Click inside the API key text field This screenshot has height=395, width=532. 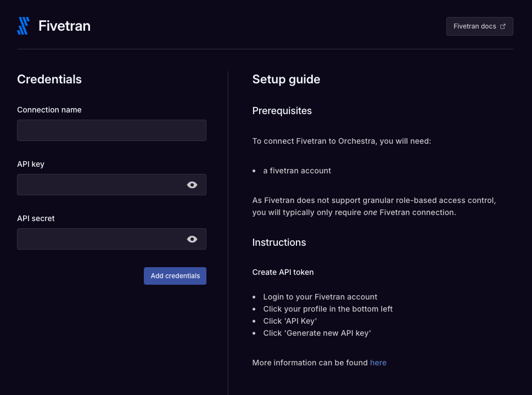click(99, 184)
